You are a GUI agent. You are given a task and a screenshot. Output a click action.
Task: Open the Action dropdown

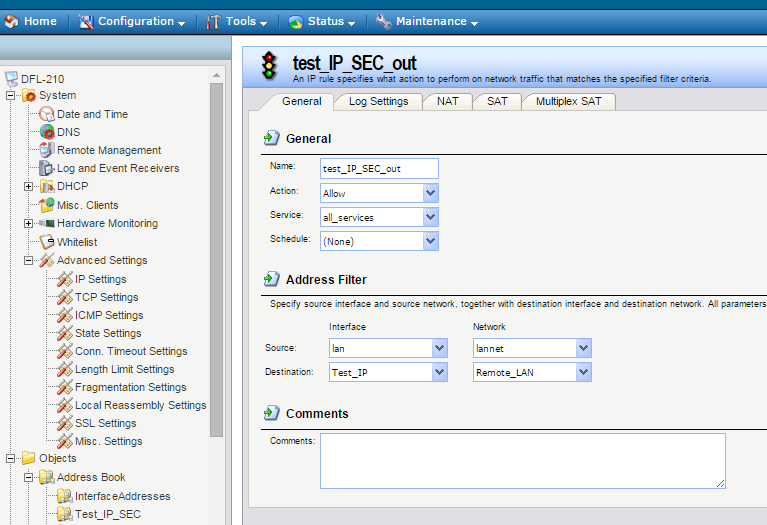430,193
